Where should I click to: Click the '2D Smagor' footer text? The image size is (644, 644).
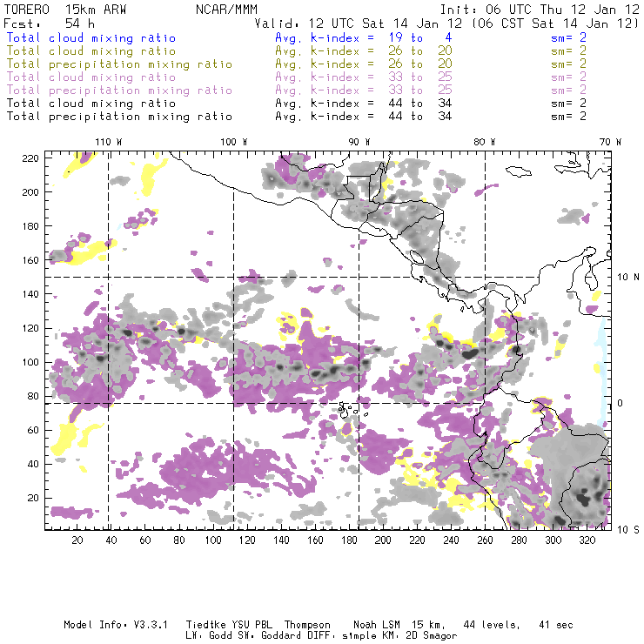tap(432, 636)
